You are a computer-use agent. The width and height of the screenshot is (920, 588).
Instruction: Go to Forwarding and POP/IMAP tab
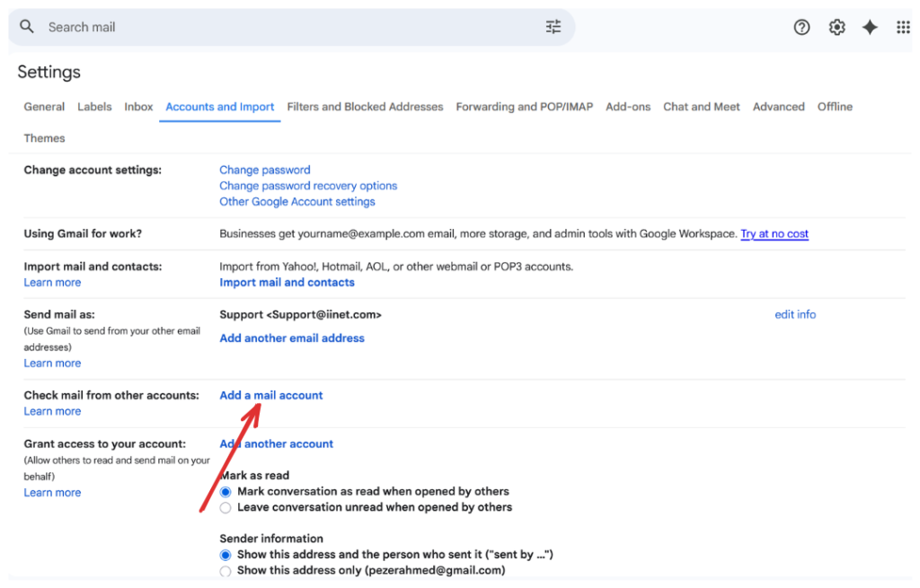(524, 107)
